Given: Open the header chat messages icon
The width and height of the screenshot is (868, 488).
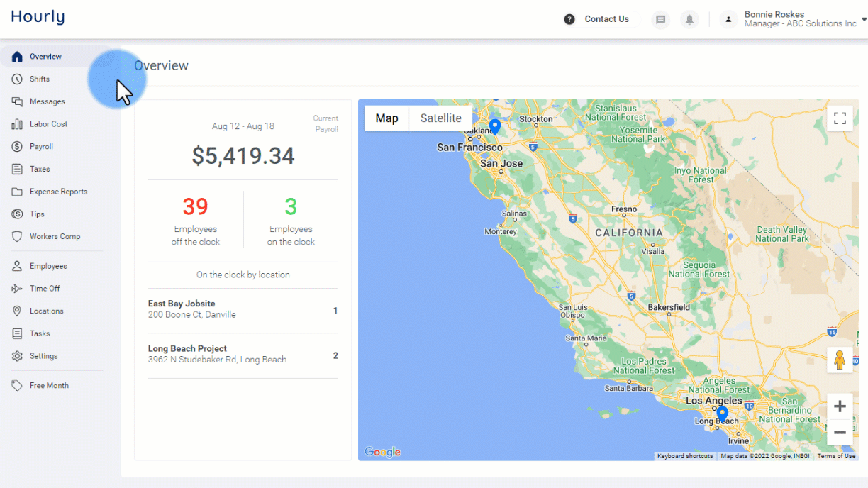Looking at the screenshot, I should click(661, 20).
